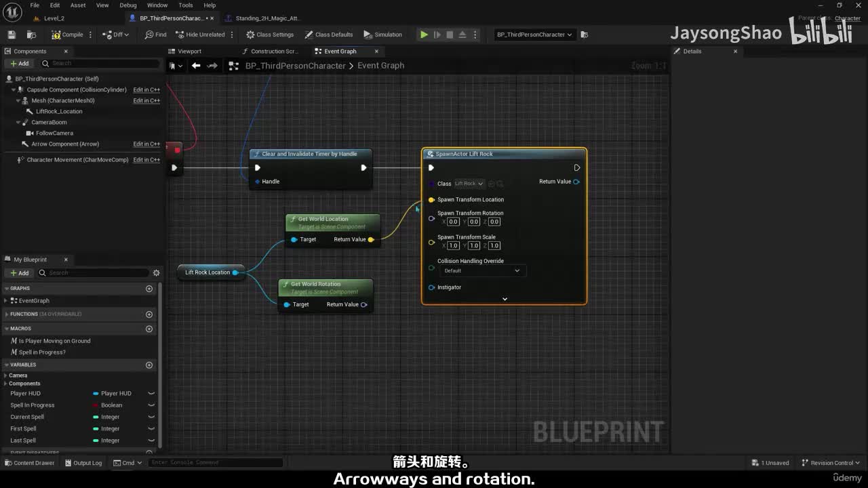Click Edit in C++ for Character Movement
Viewport: 868px width, 488px height.
click(146, 160)
